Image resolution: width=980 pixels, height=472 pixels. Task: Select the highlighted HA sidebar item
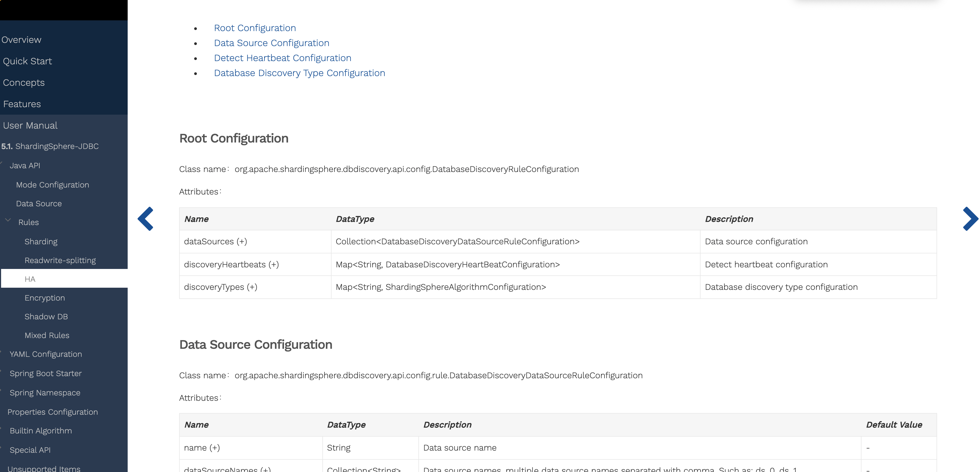coord(30,279)
